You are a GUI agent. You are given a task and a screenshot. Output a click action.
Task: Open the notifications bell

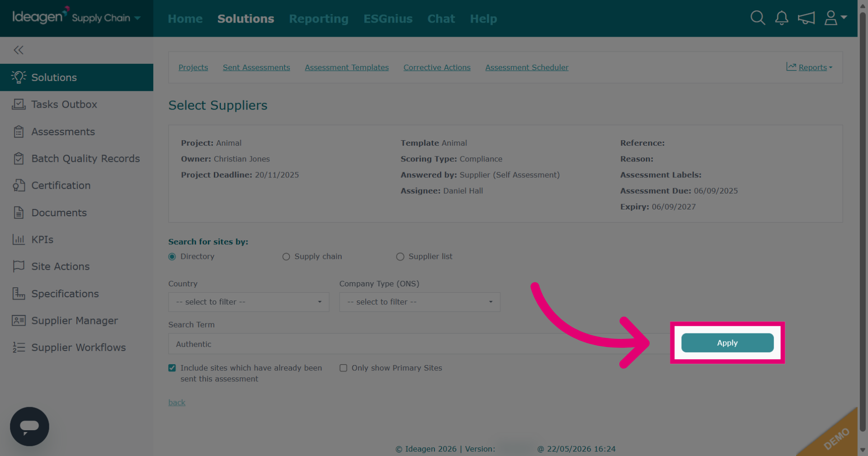click(x=782, y=18)
